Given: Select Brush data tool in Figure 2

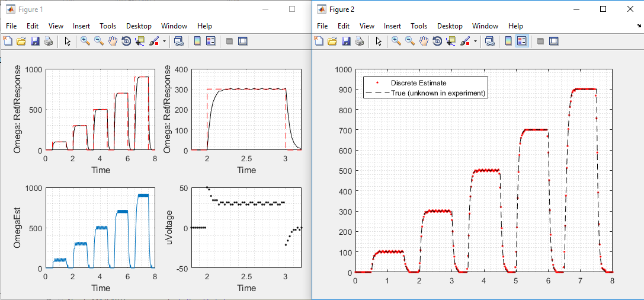Looking at the screenshot, I should coord(465,41).
